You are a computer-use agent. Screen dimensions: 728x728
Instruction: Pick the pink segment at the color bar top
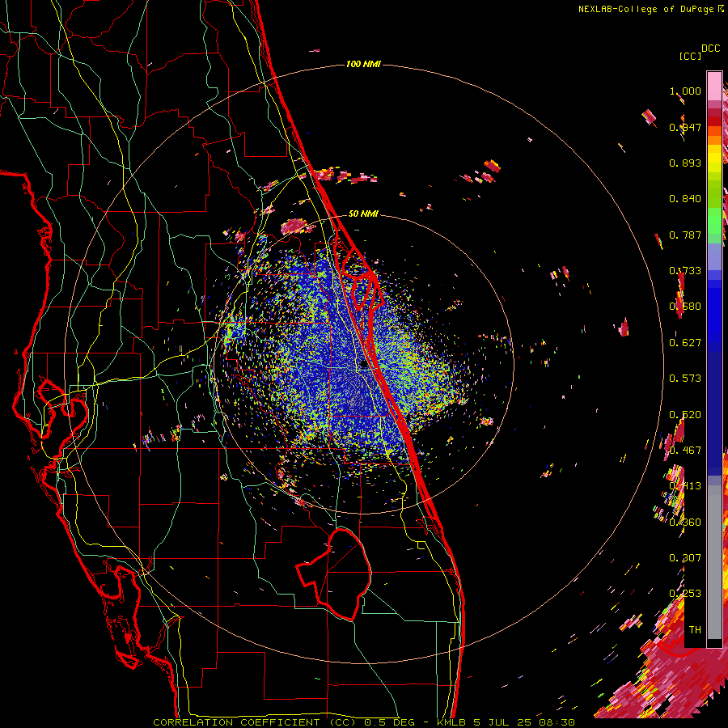pyautogui.click(x=714, y=86)
